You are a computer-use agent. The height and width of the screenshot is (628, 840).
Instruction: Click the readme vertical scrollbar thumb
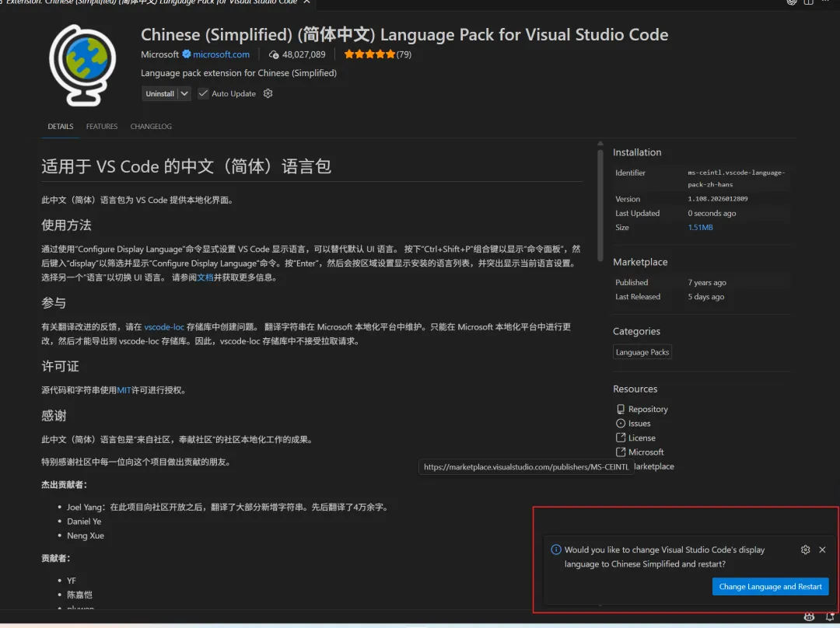[600, 206]
